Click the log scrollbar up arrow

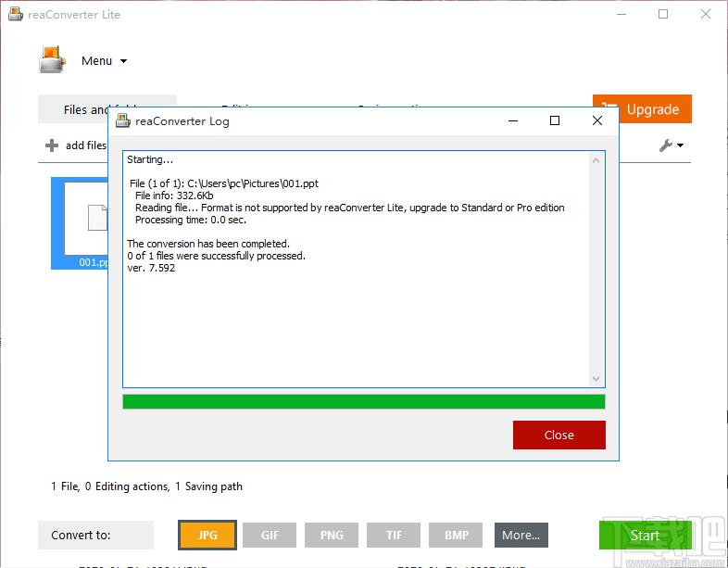click(596, 160)
